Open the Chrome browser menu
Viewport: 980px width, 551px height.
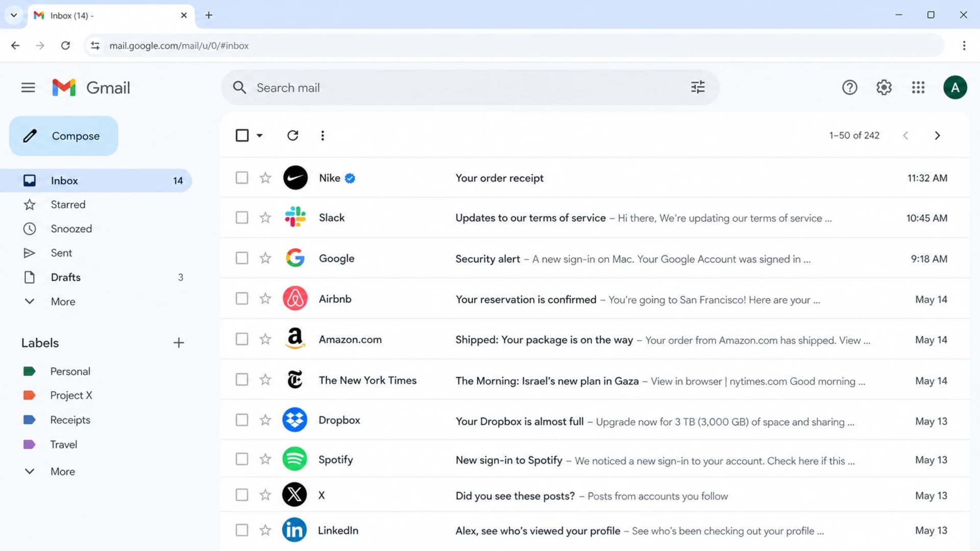(x=964, y=45)
